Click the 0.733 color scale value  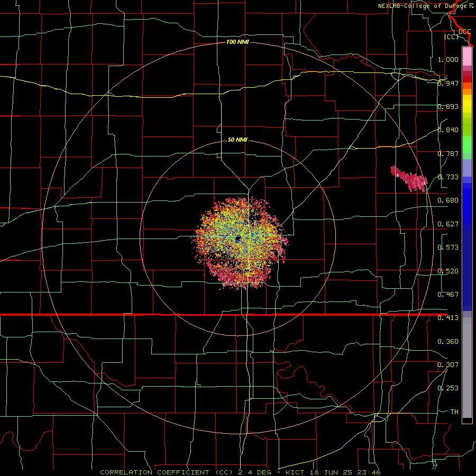pyautogui.click(x=448, y=177)
